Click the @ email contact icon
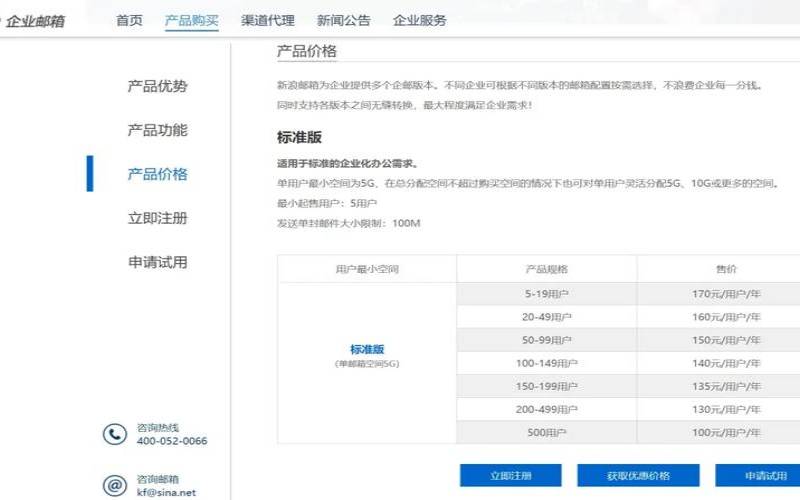The width and height of the screenshot is (800, 500). [115, 485]
